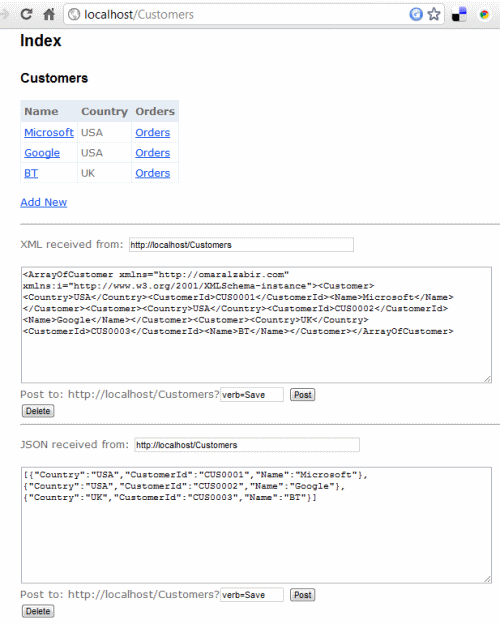Viewport: 500px width, 624px height.
Task: Click Delete under the XML section
Action: 38,411
